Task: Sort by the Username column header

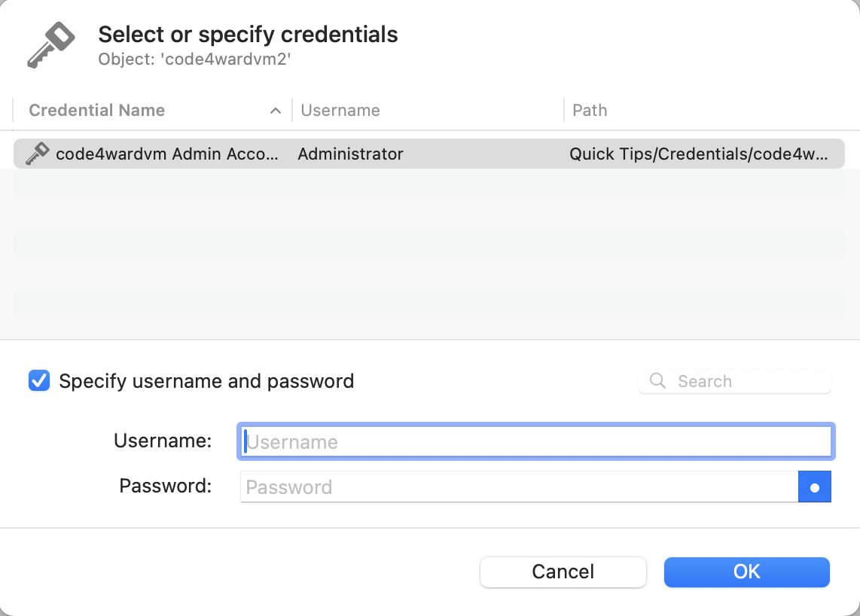Action: coord(340,110)
